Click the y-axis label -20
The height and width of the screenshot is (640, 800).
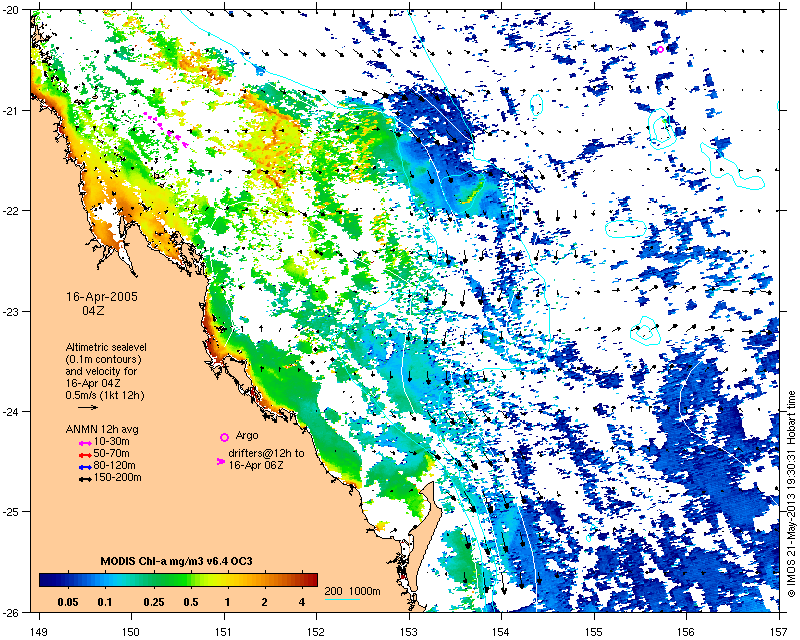11,10
